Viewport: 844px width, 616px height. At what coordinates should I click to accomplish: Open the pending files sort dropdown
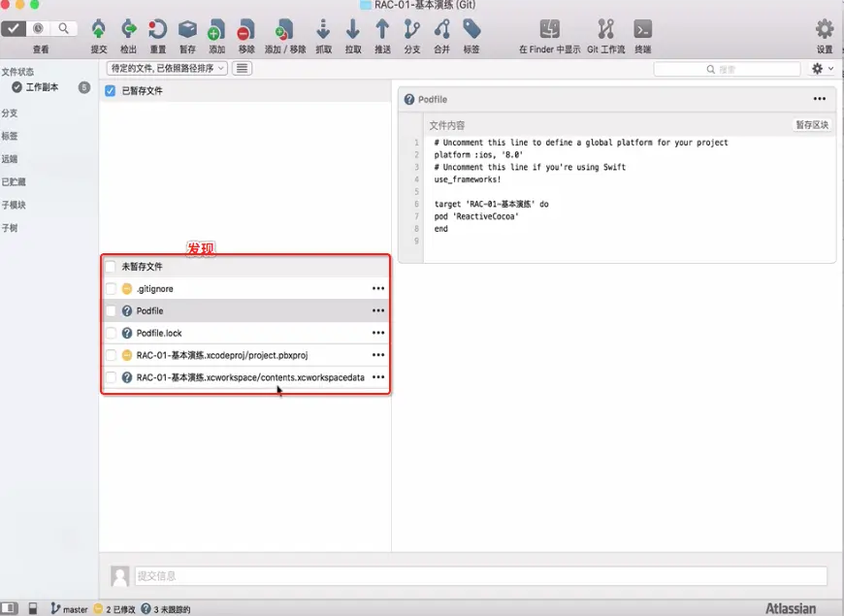[x=167, y=68]
